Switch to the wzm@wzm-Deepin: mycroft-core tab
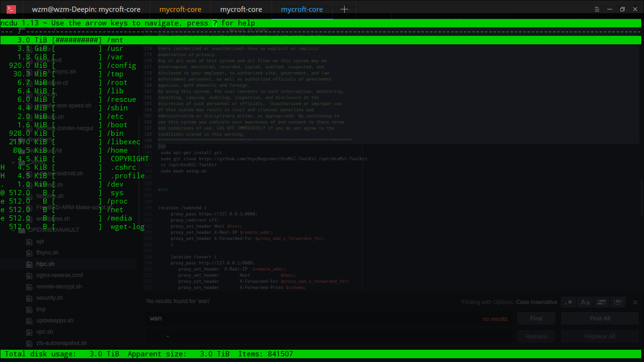Viewport: 644px width, 362px height. pos(86,9)
